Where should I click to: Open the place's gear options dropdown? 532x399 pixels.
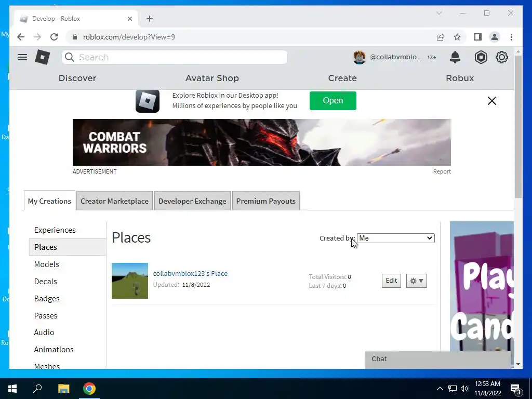pyautogui.click(x=416, y=281)
